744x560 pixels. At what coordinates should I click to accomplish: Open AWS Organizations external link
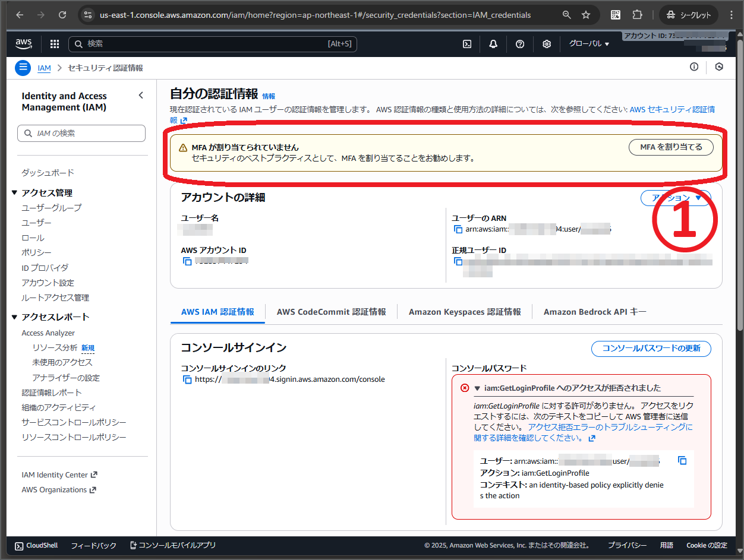59,490
